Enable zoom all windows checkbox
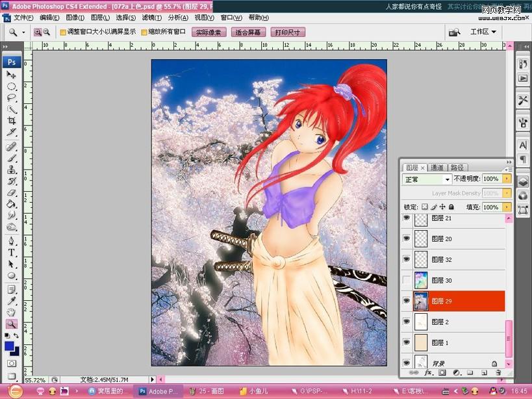532x399 pixels. pos(144,32)
